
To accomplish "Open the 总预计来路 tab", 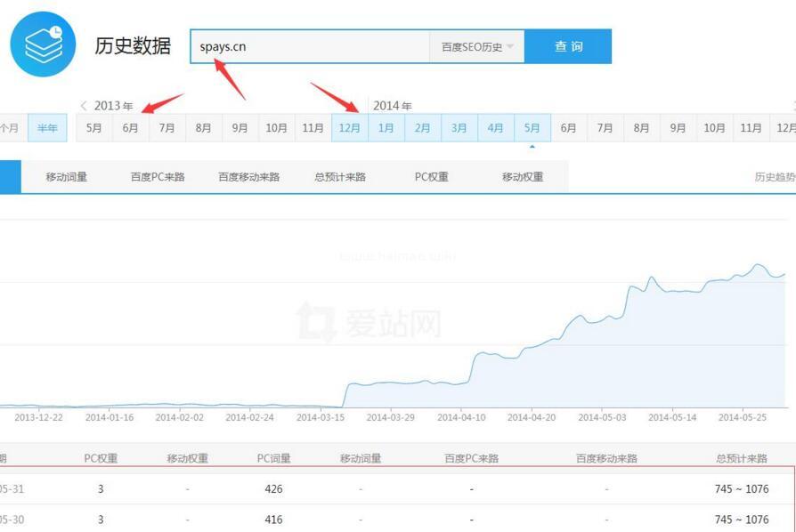I will [340, 177].
